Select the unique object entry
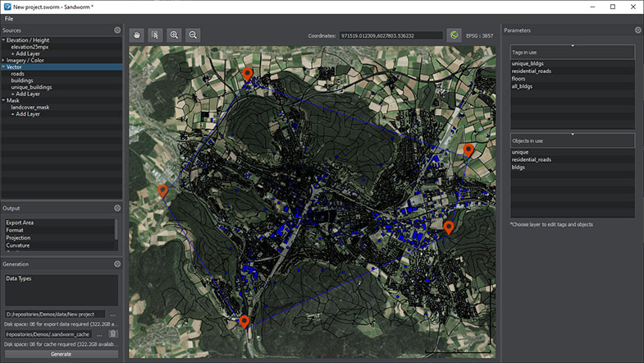644x363 pixels. coord(519,152)
